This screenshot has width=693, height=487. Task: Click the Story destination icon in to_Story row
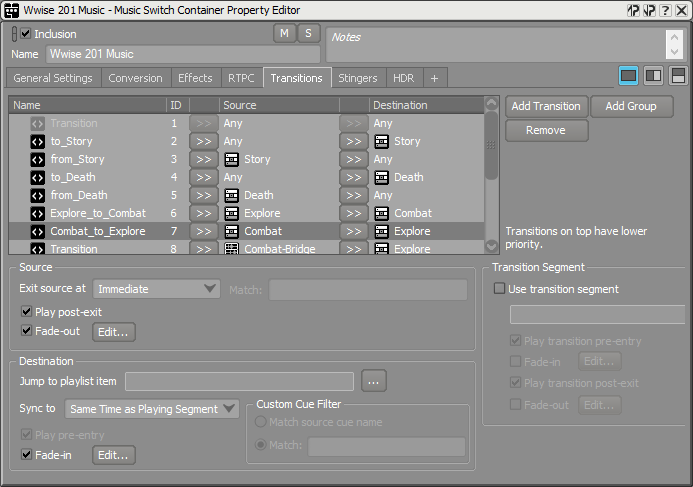(381, 141)
